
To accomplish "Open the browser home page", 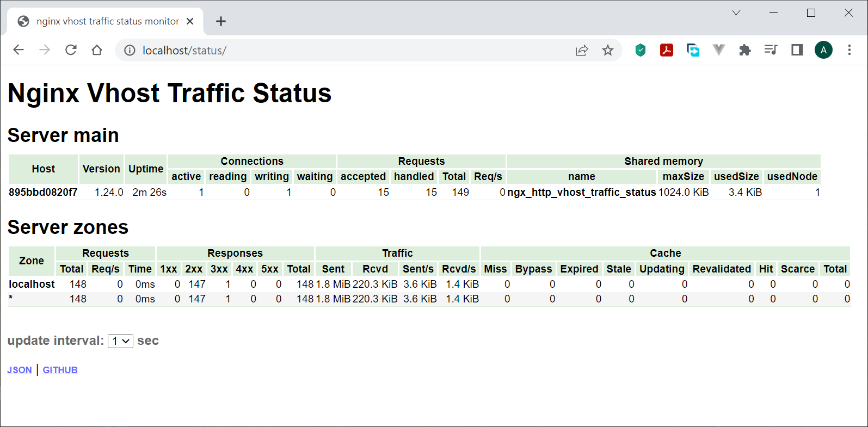I will (97, 50).
